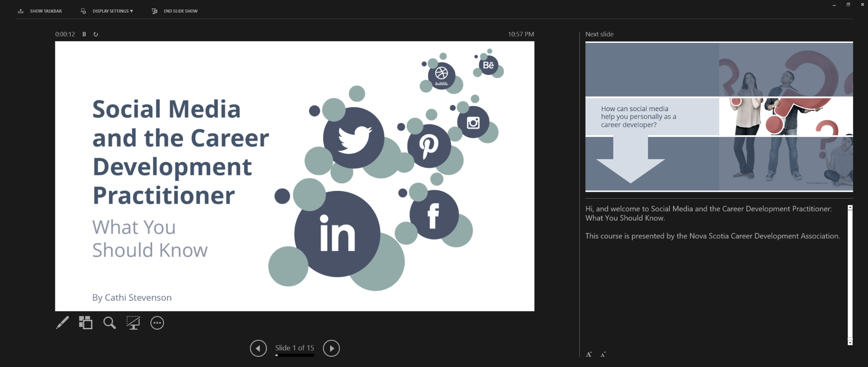This screenshot has width=868, height=367.
Task: Click the Next slide label
Action: pyautogui.click(x=599, y=34)
